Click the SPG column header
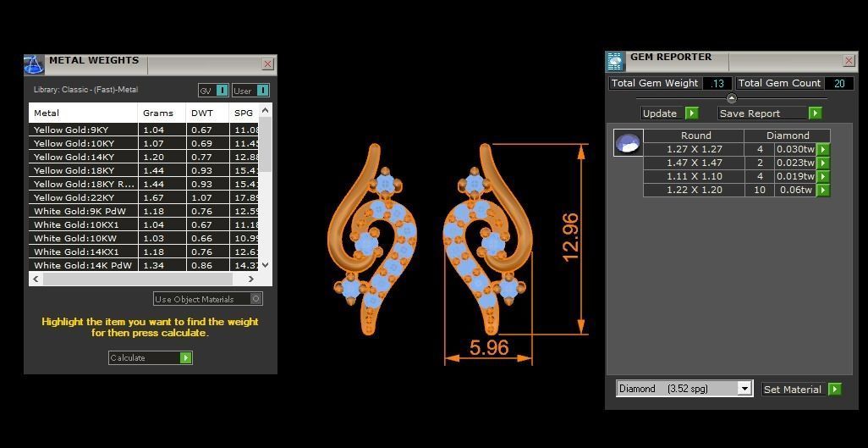The width and height of the screenshot is (868, 448). (x=244, y=113)
